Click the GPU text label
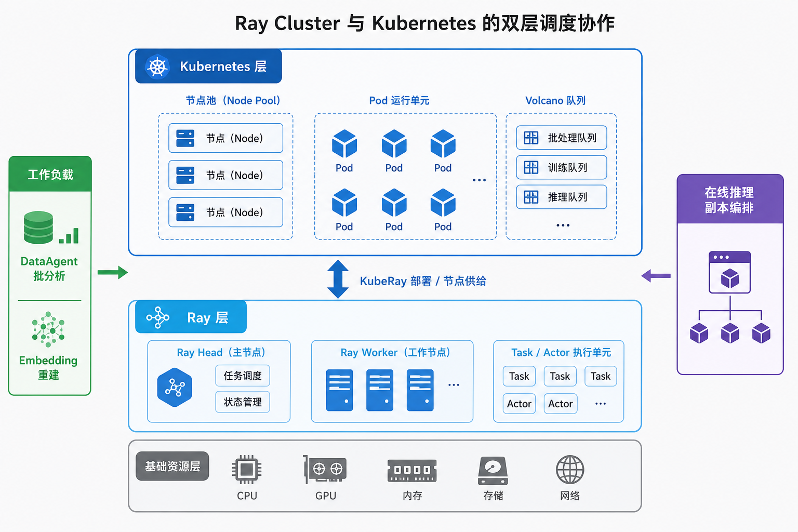Viewport: 798px width, 532px height. 325,496
